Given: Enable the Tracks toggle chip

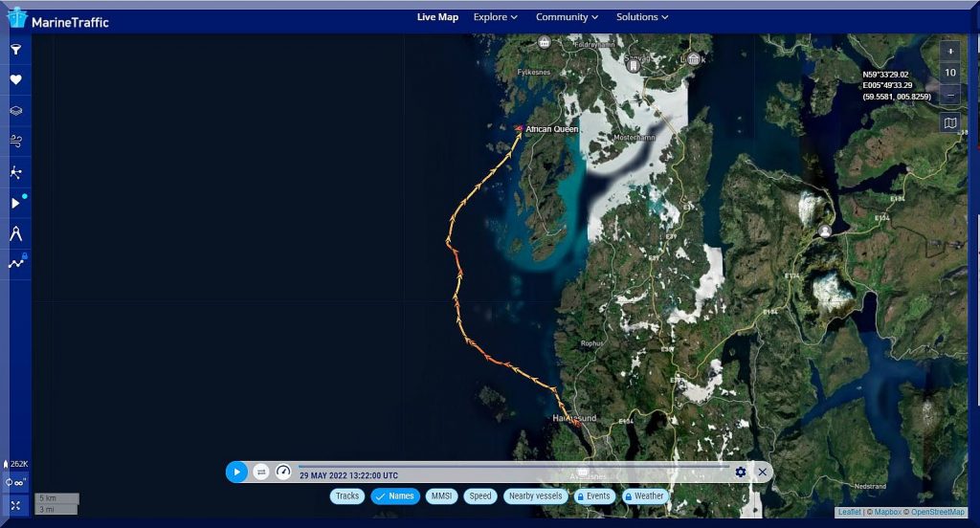Looking at the screenshot, I should click(x=347, y=496).
